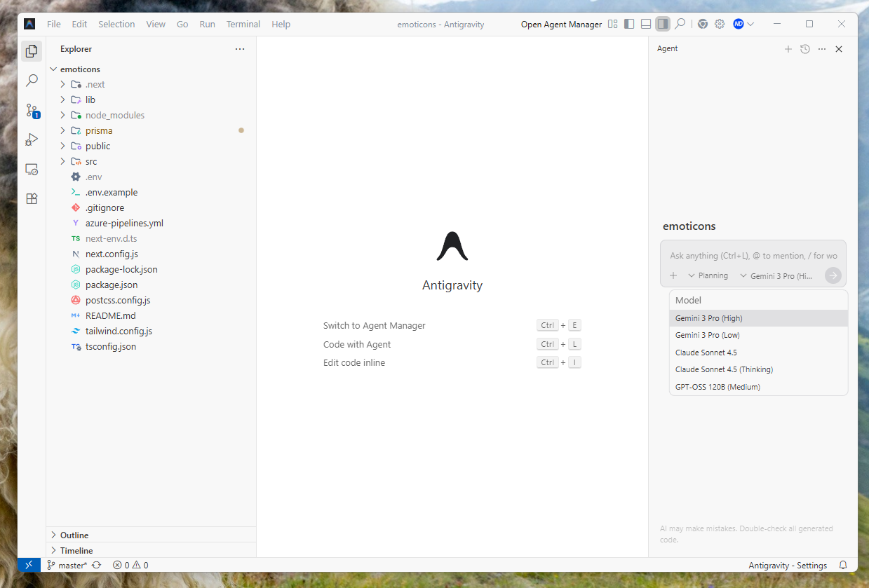Select Claude Sonnet 4.5 (Thinking) model
The height and width of the screenshot is (588, 869).
click(759, 369)
